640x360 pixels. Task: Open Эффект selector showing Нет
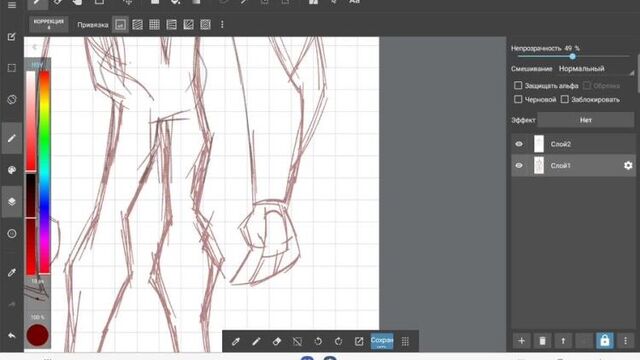point(586,120)
